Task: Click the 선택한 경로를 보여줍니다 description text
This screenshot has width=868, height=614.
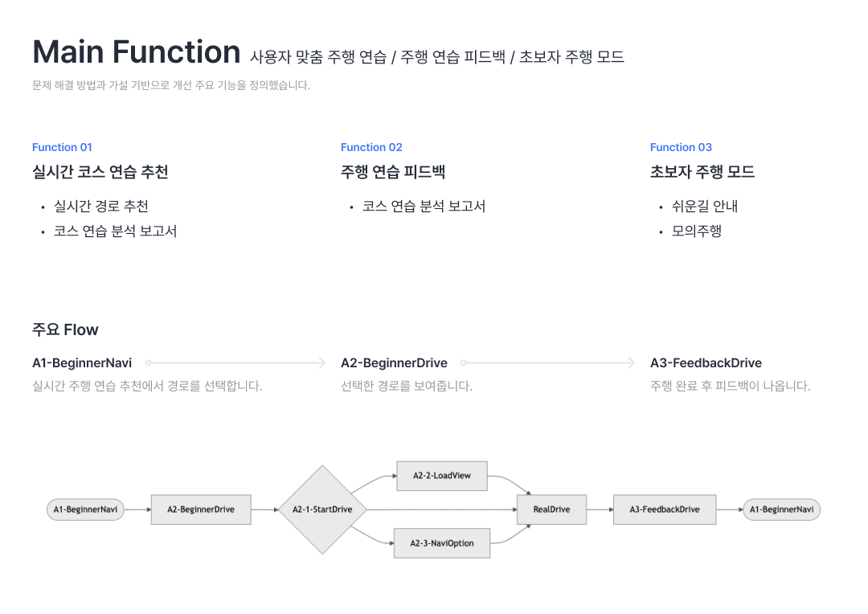Action: (407, 386)
